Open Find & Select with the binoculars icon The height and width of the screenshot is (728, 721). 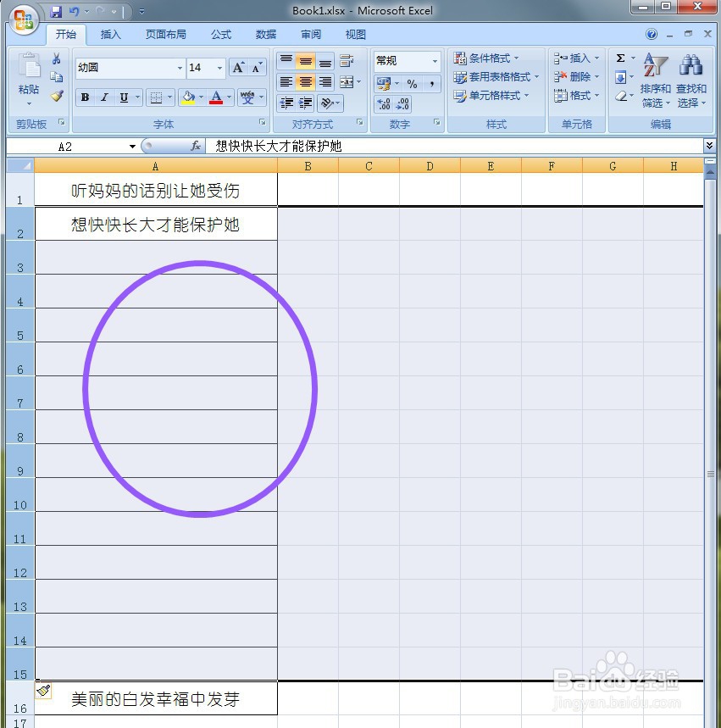691,65
